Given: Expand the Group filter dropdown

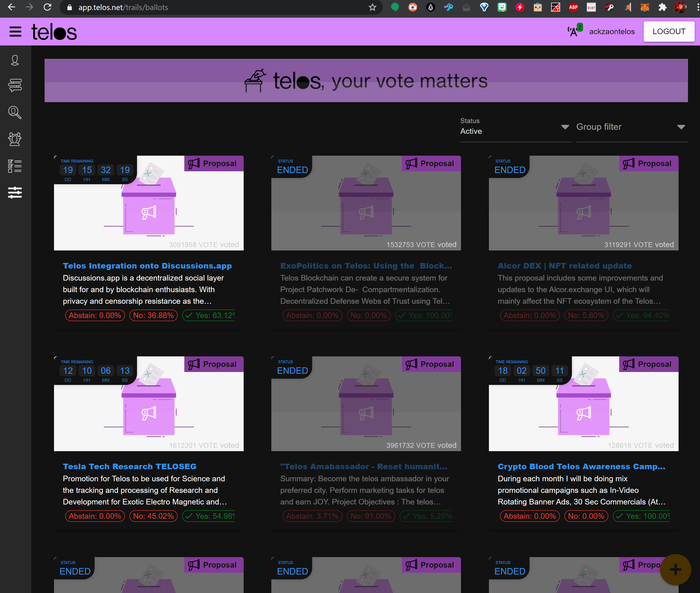Looking at the screenshot, I should (x=632, y=127).
